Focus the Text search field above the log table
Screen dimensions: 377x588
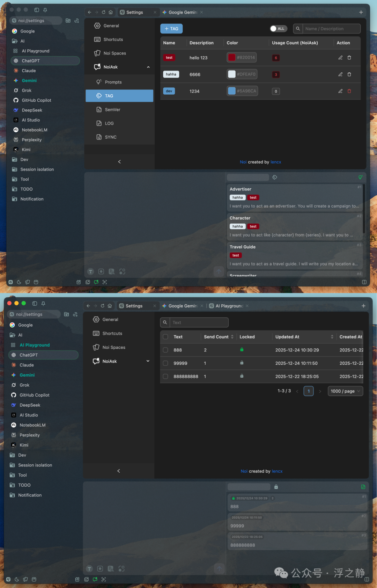pyautogui.click(x=199, y=322)
